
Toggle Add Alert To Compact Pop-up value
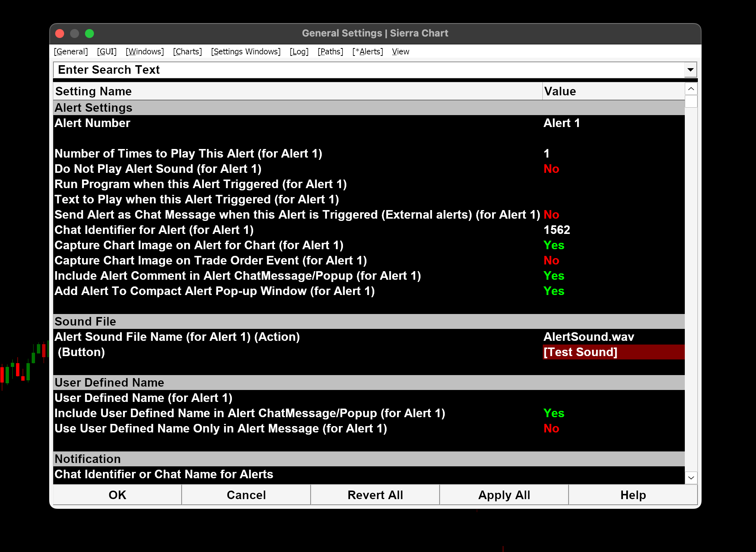554,291
